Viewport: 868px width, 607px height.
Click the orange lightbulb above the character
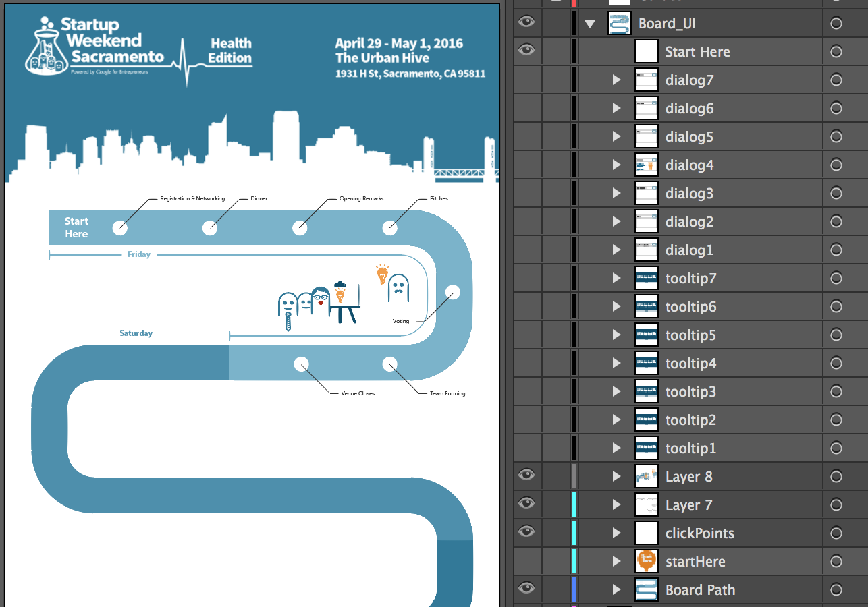pyautogui.click(x=383, y=273)
